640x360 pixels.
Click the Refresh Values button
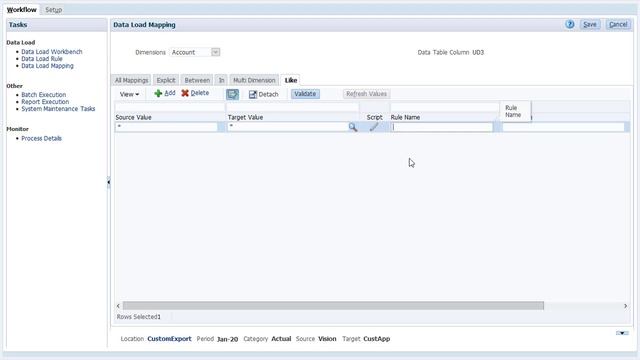(367, 94)
